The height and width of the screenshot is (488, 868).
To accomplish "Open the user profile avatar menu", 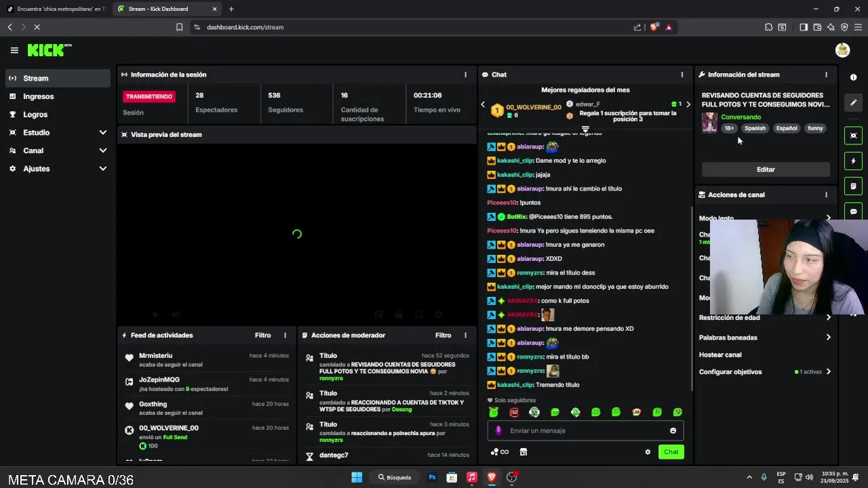I will [x=842, y=50].
